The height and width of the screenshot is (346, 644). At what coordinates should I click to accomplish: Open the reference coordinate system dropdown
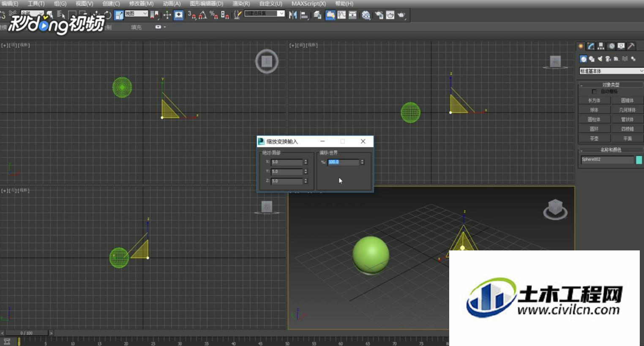click(x=136, y=14)
